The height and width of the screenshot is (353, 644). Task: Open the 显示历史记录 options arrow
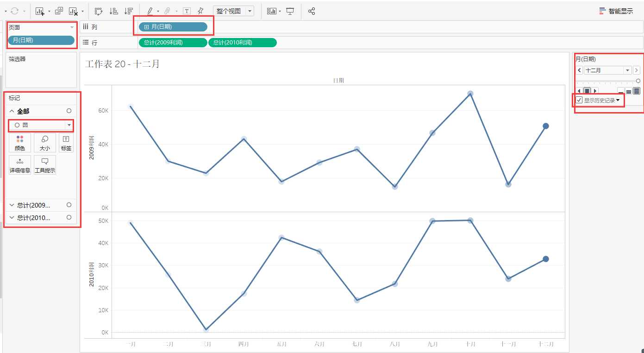(x=618, y=100)
